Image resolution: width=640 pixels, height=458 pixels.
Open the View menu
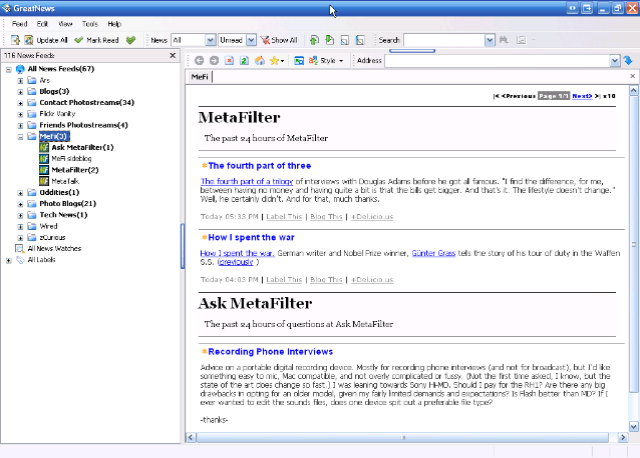tap(65, 24)
